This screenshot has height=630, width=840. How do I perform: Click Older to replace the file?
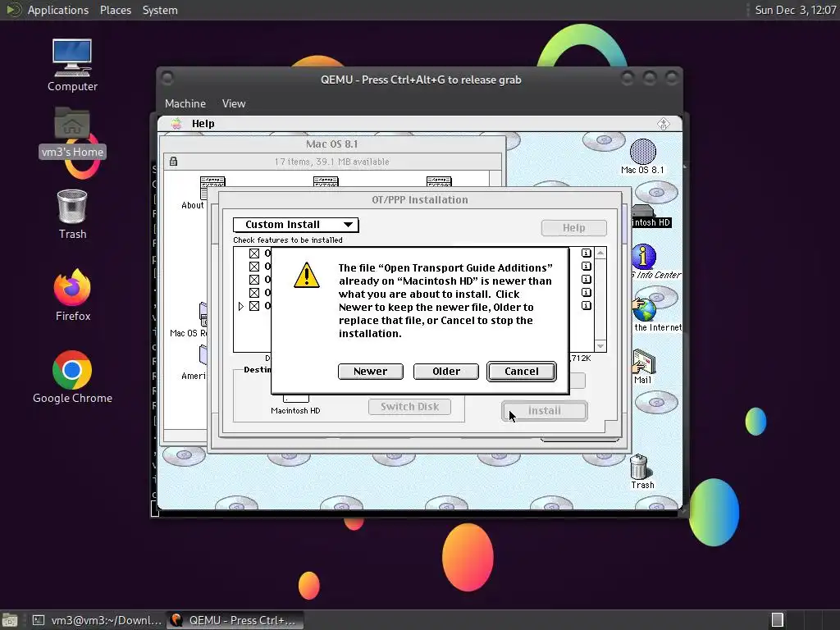point(445,372)
